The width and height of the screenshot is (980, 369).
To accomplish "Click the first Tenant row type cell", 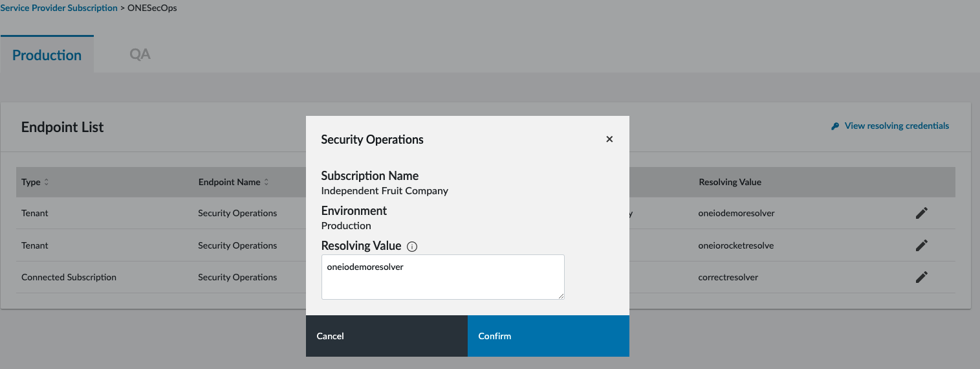I will pos(35,213).
